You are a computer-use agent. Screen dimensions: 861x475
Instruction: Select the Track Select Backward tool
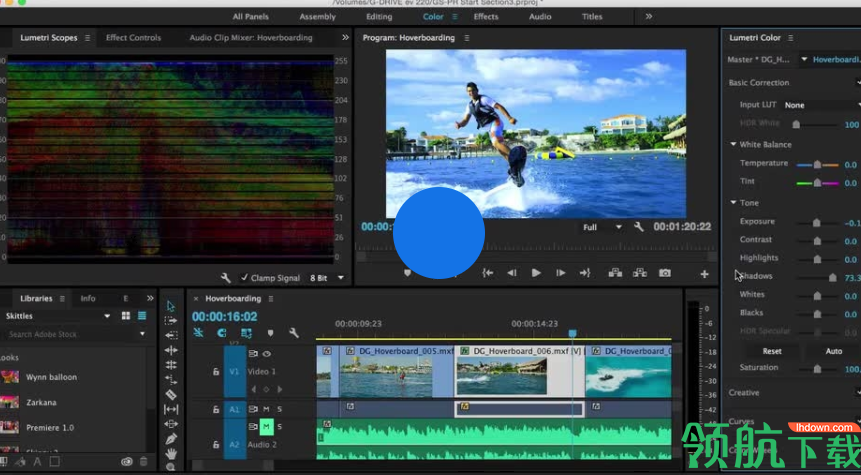(171, 335)
